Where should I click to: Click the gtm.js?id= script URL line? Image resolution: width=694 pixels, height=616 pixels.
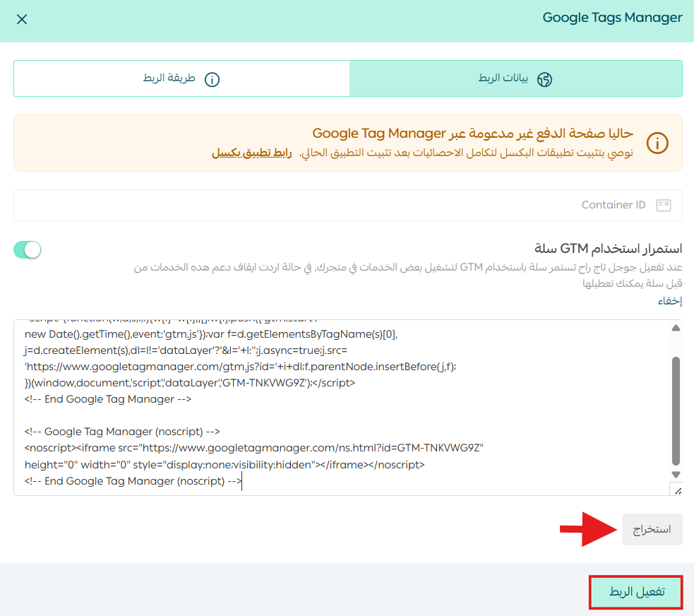tap(240, 367)
